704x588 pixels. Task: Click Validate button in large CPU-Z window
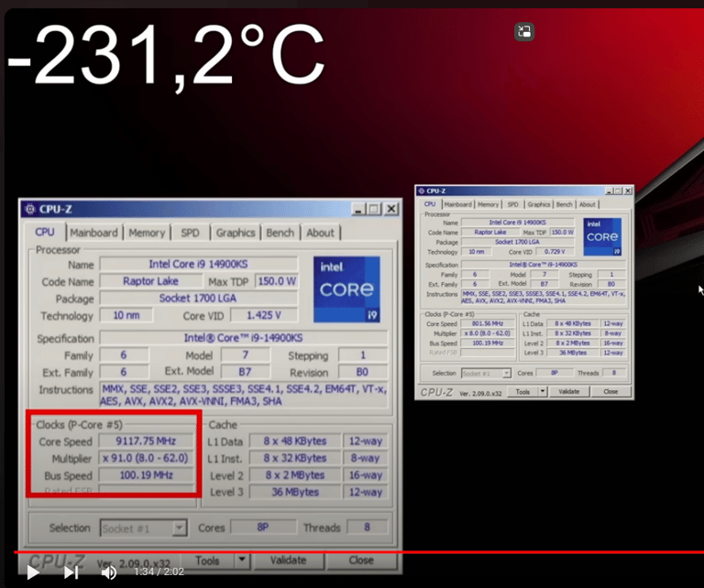tap(288, 561)
